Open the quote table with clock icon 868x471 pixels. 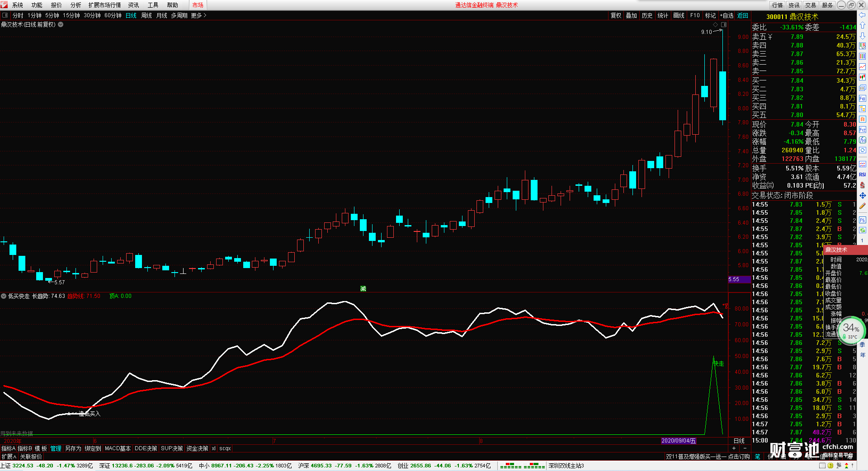point(863,46)
